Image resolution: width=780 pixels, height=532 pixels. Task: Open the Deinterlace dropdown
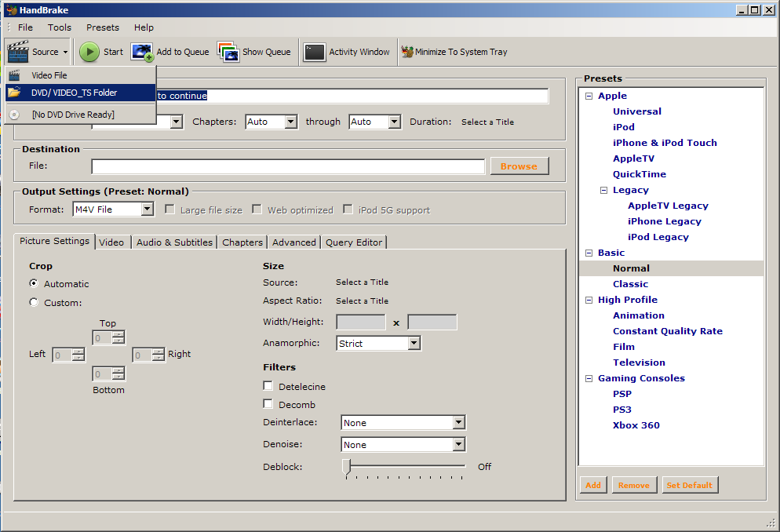pos(403,423)
